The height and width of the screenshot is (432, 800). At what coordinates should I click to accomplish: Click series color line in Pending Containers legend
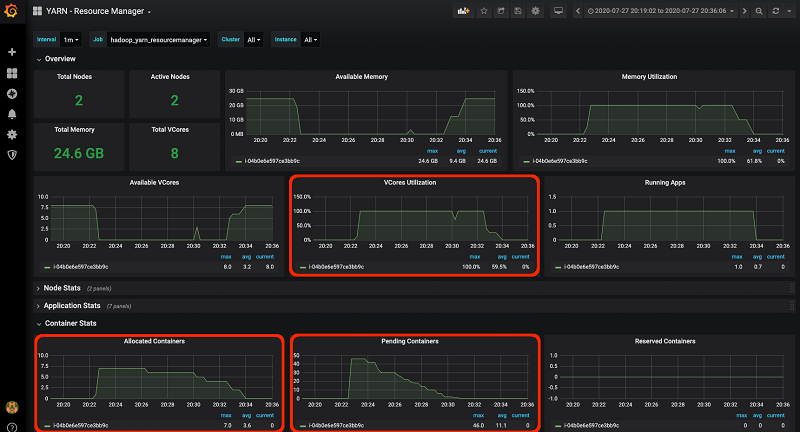pyautogui.click(x=303, y=425)
